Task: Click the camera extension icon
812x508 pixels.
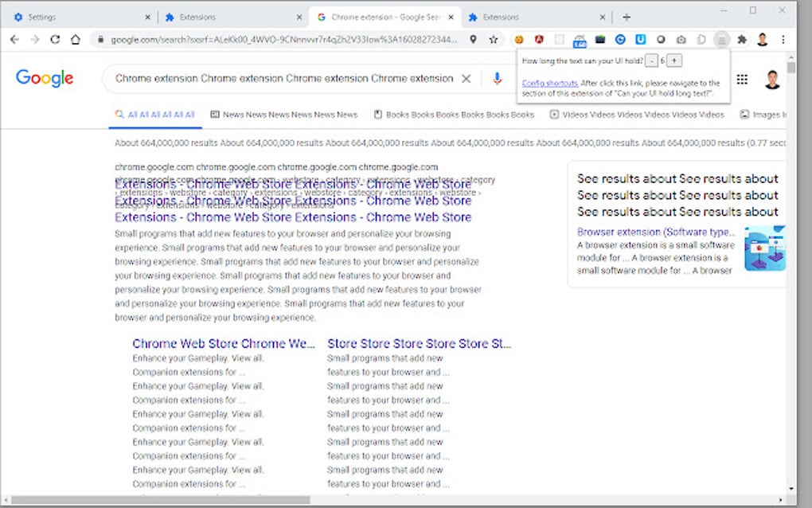Action: click(681, 38)
